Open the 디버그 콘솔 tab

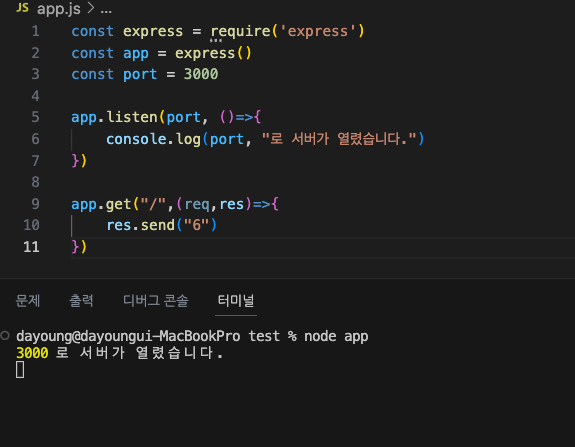click(x=155, y=301)
